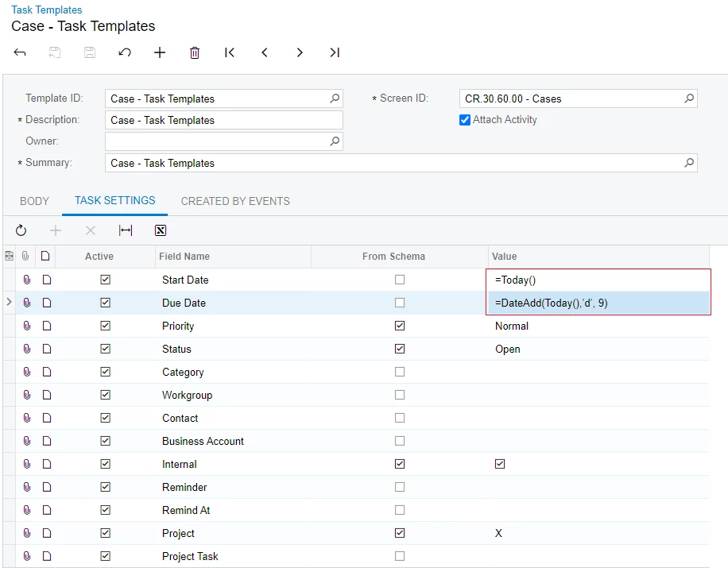Switch to CREATED BY EVENTS tab
The height and width of the screenshot is (568, 728).
click(235, 201)
